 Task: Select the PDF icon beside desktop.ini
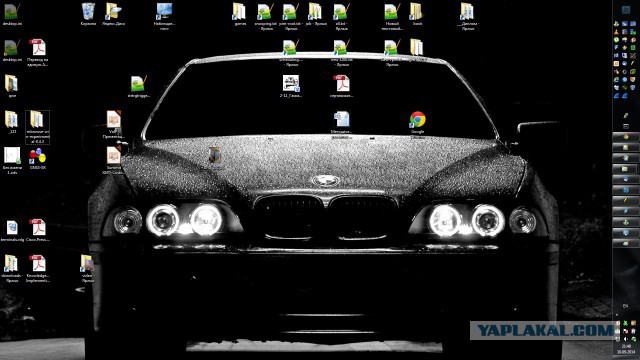(x=38, y=48)
